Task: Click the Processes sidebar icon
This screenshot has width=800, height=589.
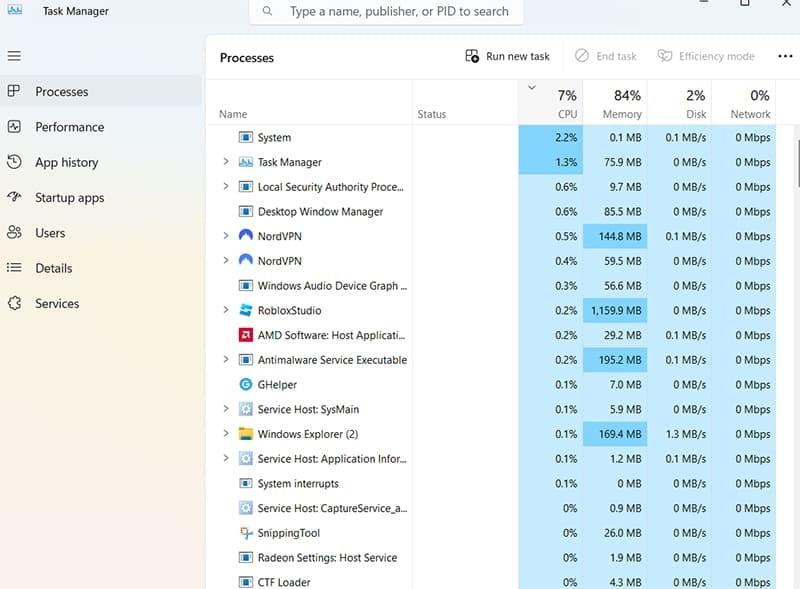Action: click(14, 91)
